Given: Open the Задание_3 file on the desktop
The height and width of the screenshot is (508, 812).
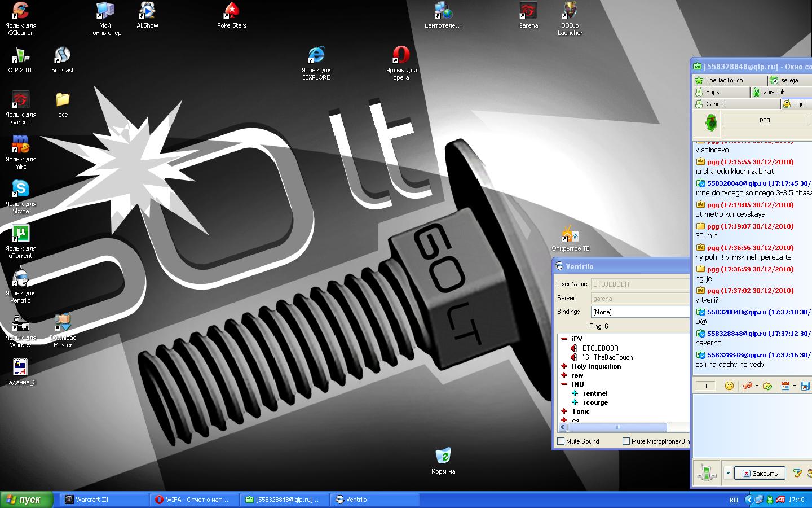Looking at the screenshot, I should click(20, 372).
